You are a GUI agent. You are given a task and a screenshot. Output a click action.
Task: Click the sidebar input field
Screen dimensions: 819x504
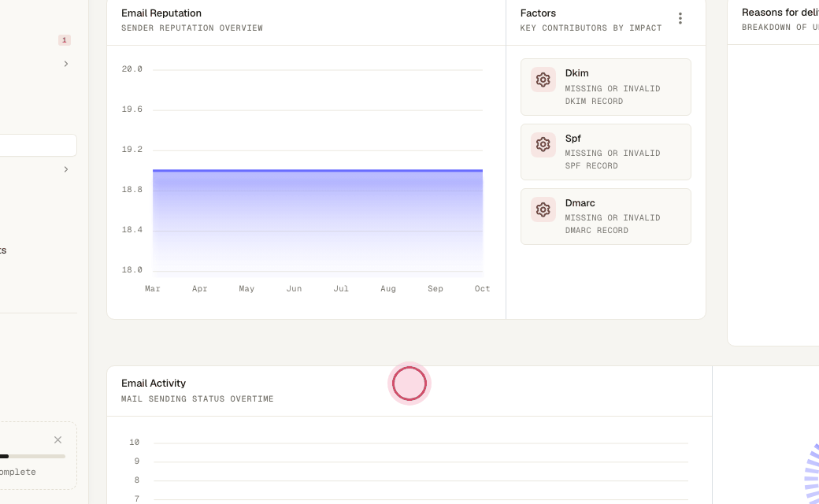coord(38,145)
